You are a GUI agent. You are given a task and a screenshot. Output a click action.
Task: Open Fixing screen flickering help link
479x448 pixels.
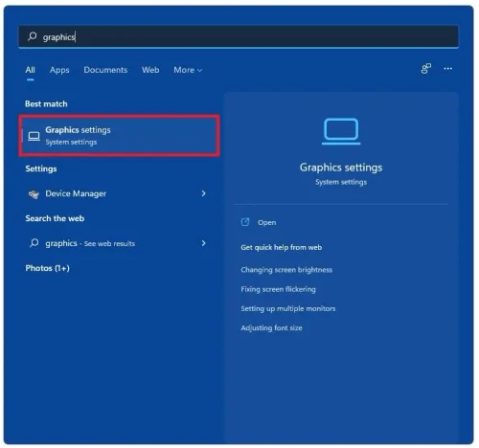click(278, 289)
